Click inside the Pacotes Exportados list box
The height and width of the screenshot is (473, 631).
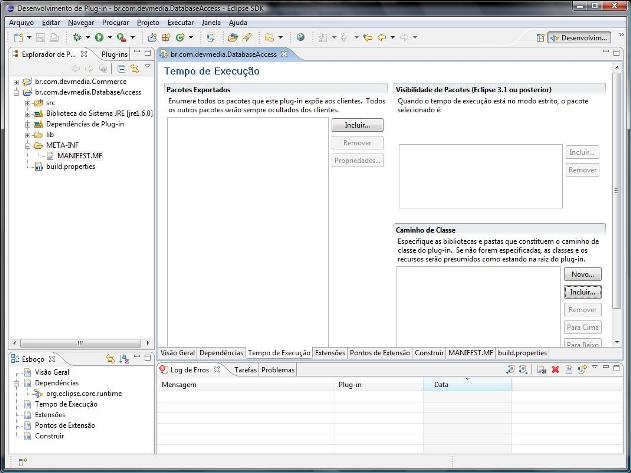(x=248, y=231)
